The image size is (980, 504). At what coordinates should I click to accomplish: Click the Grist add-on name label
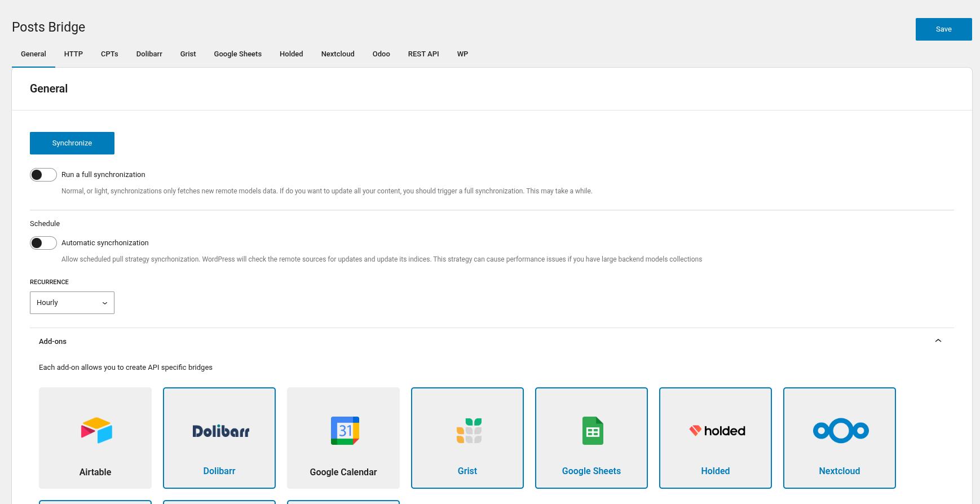pos(467,471)
